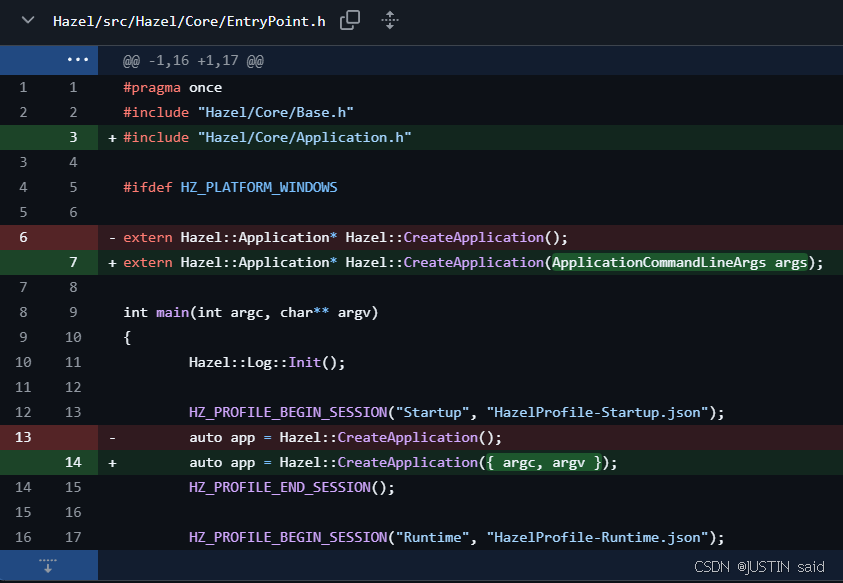Select added line number 14
843x583 pixels.
click(x=73, y=462)
